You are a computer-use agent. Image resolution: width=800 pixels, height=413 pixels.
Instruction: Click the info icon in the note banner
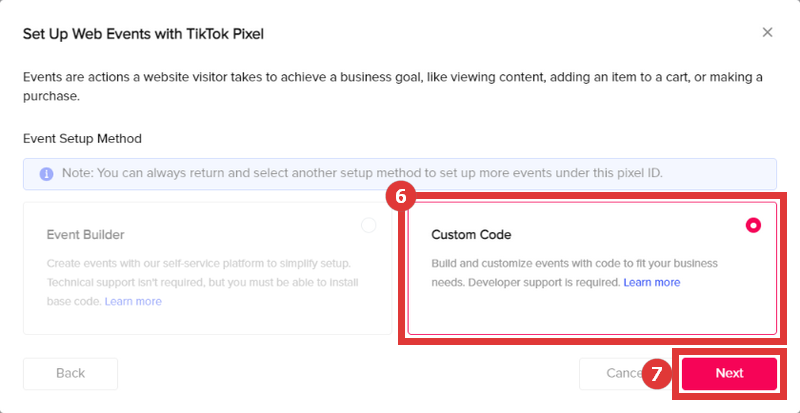tap(46, 174)
